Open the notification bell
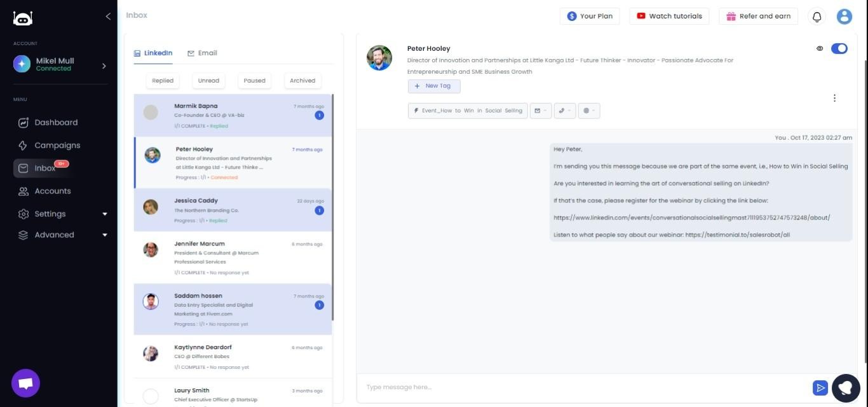 (817, 17)
